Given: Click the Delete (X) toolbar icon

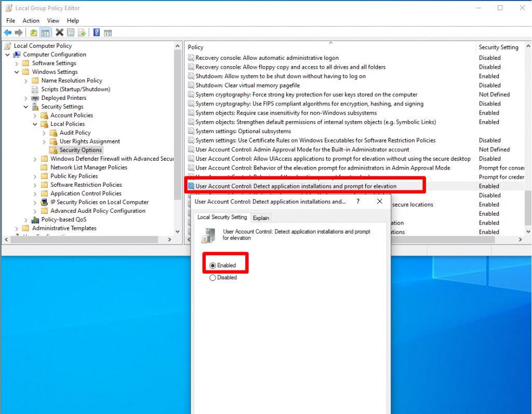Looking at the screenshot, I should click(59, 32).
